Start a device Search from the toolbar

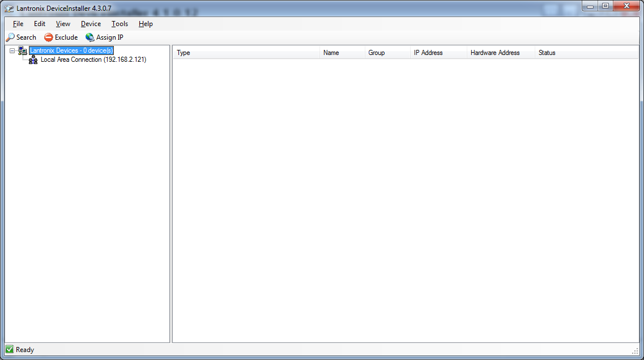click(21, 37)
